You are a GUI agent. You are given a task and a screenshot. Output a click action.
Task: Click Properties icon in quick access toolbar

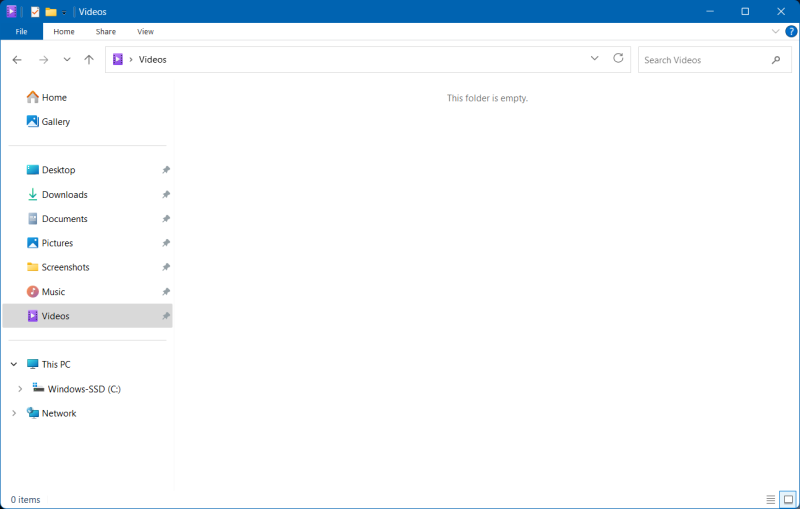pos(35,12)
